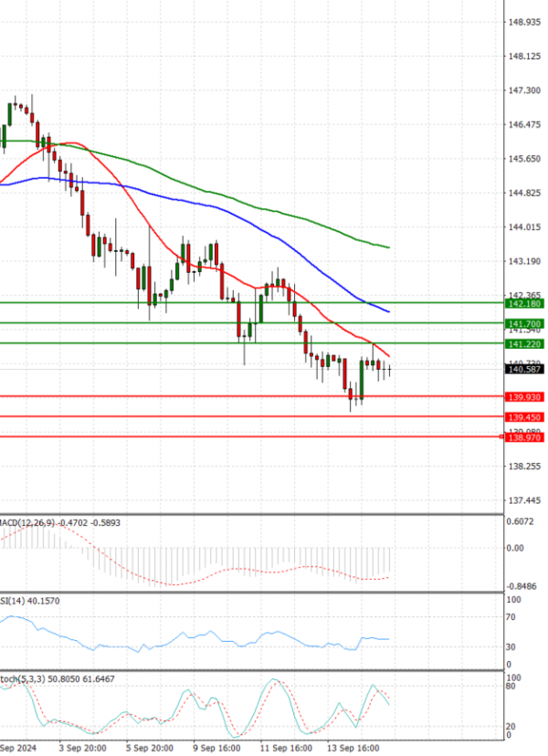This screenshot has height=756, width=548.
Task: Click the 146.475 price axis value
Action: click(524, 125)
